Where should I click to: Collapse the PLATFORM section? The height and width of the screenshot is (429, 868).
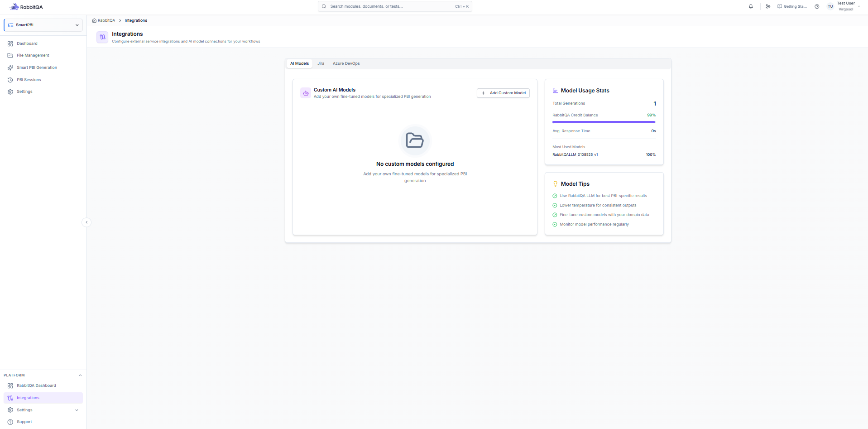pyautogui.click(x=80, y=375)
